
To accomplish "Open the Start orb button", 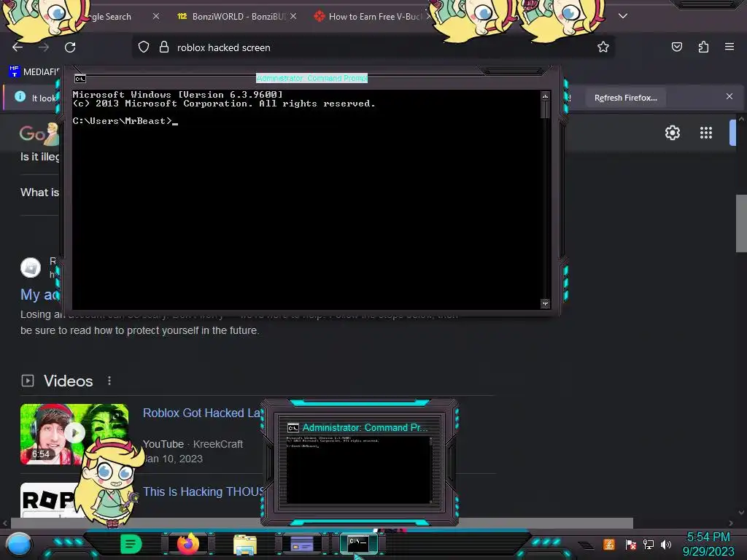I will tap(19, 544).
